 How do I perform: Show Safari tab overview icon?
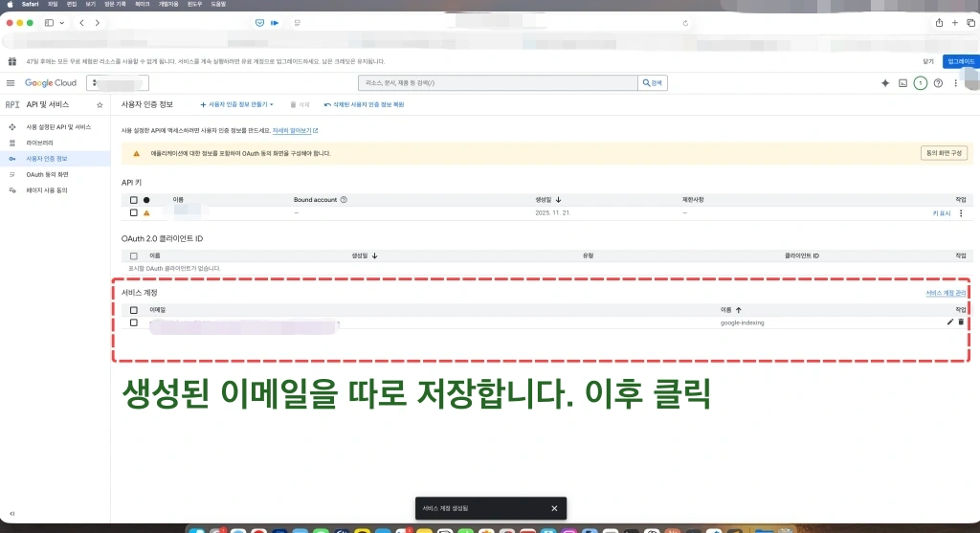pyautogui.click(x=970, y=23)
